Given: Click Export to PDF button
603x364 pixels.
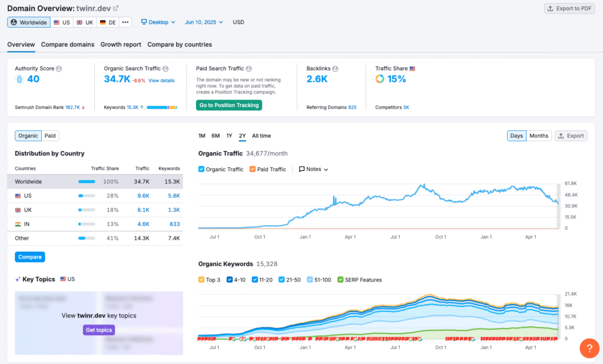Looking at the screenshot, I should pyautogui.click(x=569, y=8).
